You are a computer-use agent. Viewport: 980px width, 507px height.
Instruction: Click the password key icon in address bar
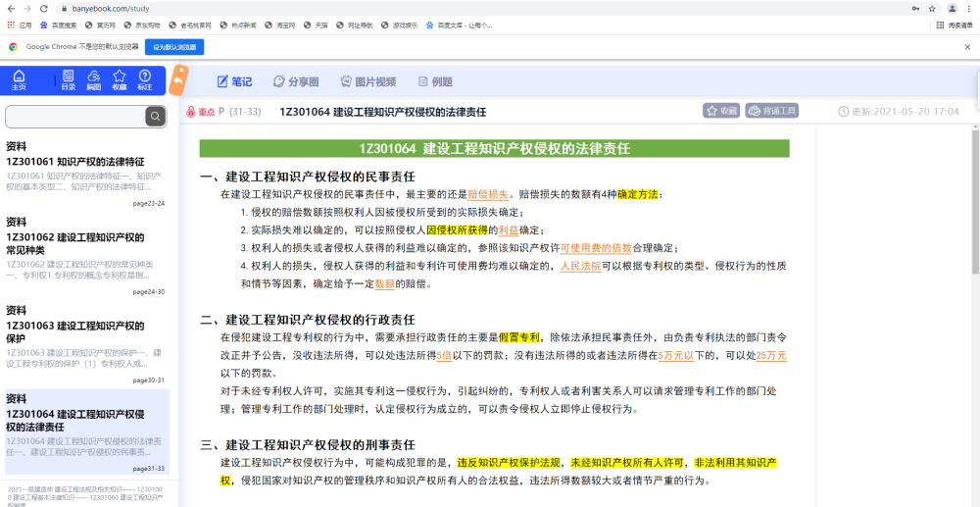915,9
